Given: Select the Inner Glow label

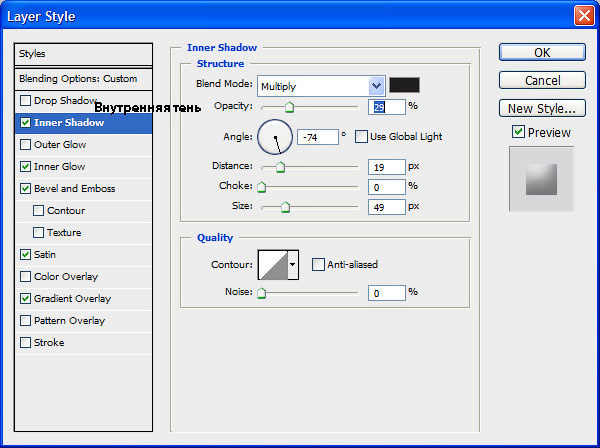Looking at the screenshot, I should coord(59,166).
